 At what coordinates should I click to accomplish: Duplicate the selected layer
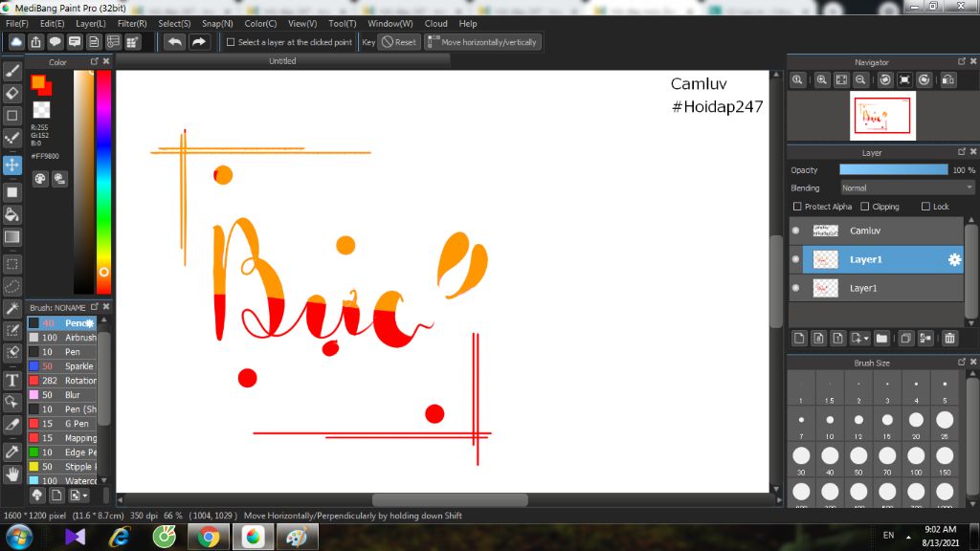pos(905,338)
